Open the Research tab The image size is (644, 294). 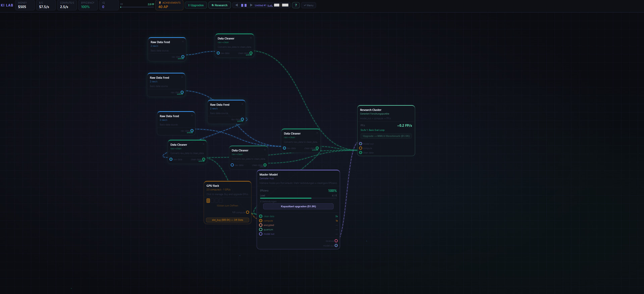click(219, 5)
